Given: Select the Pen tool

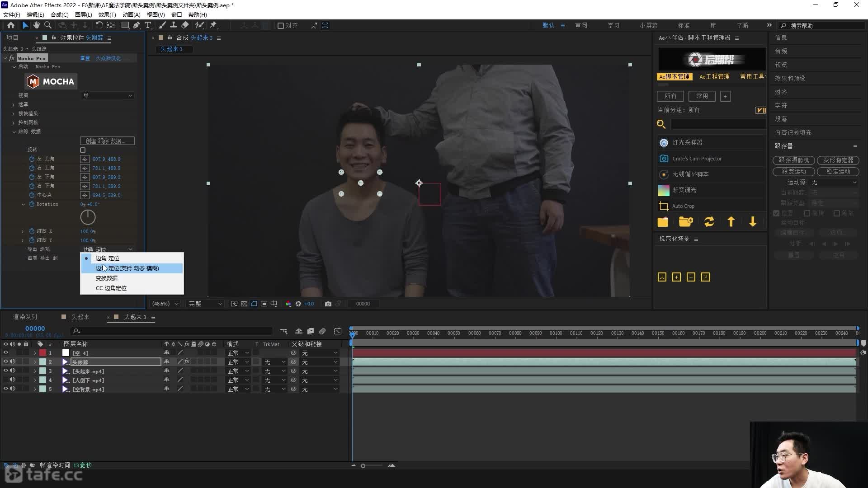Looking at the screenshot, I should (x=137, y=25).
